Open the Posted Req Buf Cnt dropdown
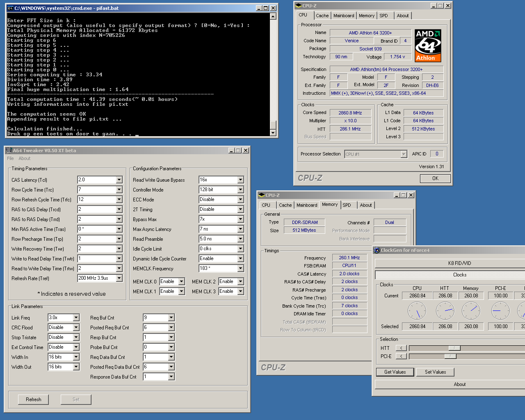The image size is (525, 420). [171, 327]
